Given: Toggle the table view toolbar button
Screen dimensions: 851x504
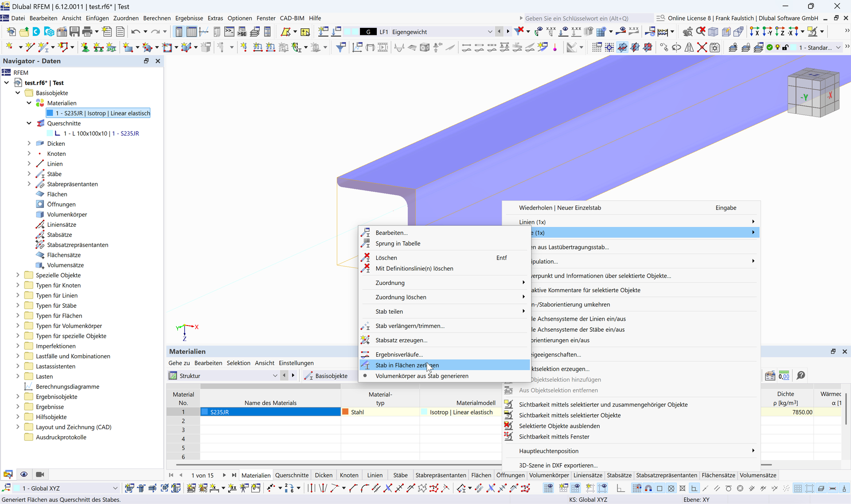Looking at the screenshot, I should point(191,31).
